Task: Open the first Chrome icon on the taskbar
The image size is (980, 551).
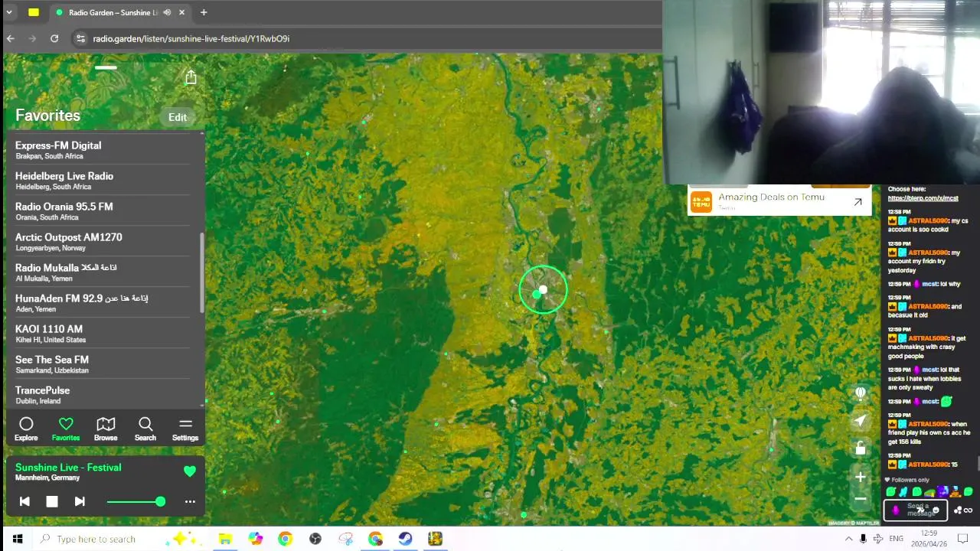Action: tap(285, 539)
